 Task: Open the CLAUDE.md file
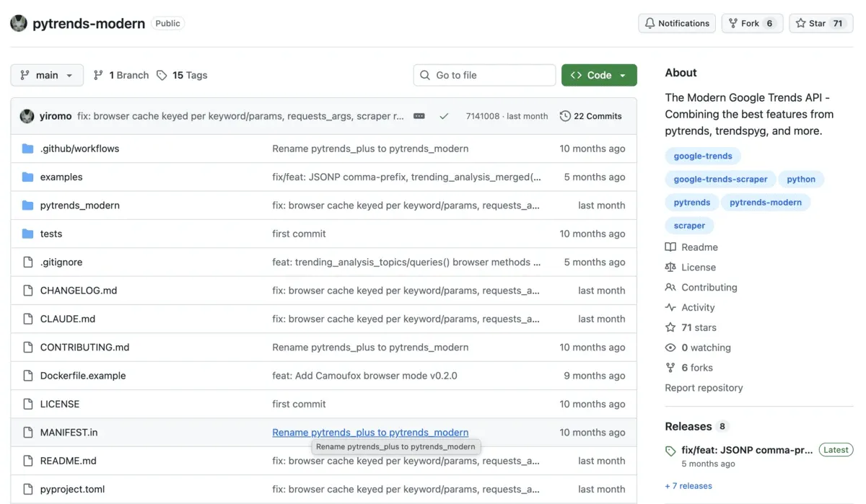point(68,319)
